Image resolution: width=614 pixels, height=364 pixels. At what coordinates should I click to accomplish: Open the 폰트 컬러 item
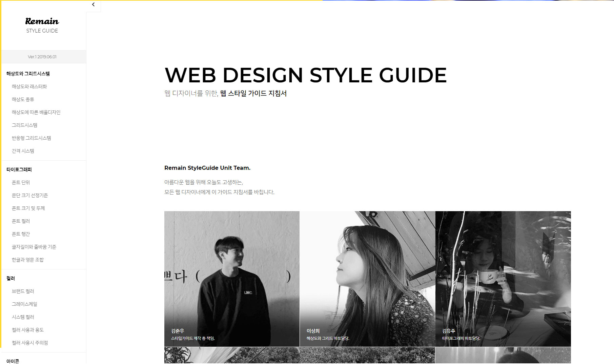pyautogui.click(x=21, y=221)
